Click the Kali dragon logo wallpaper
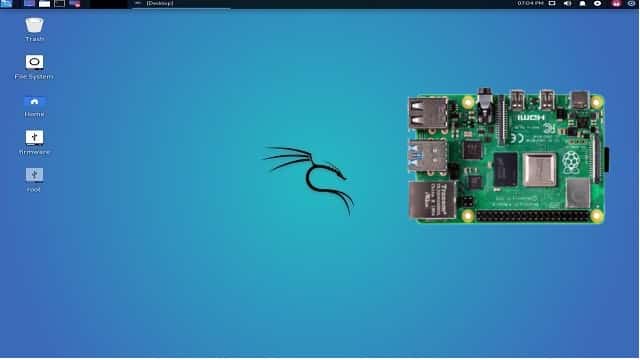640x360 pixels. pos(308,180)
